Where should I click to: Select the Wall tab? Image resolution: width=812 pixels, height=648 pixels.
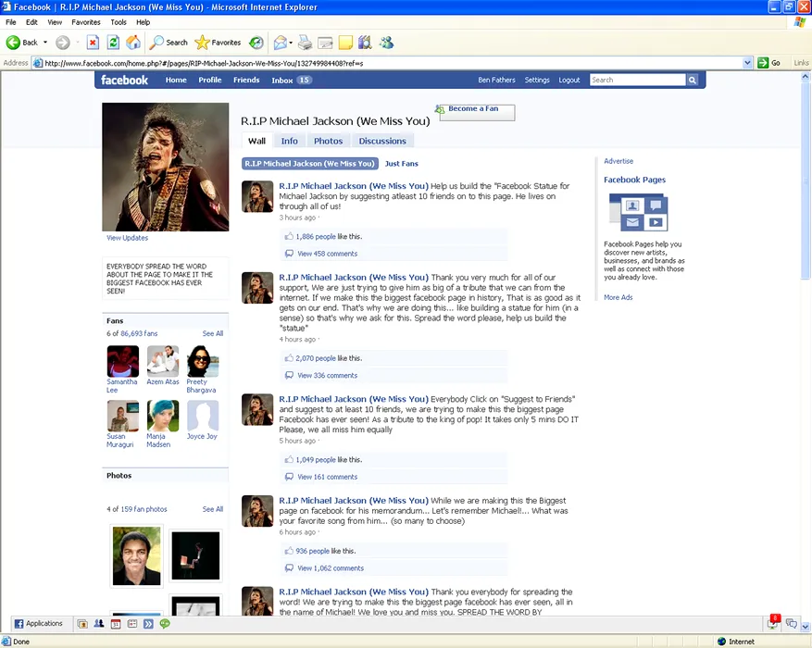(x=256, y=141)
